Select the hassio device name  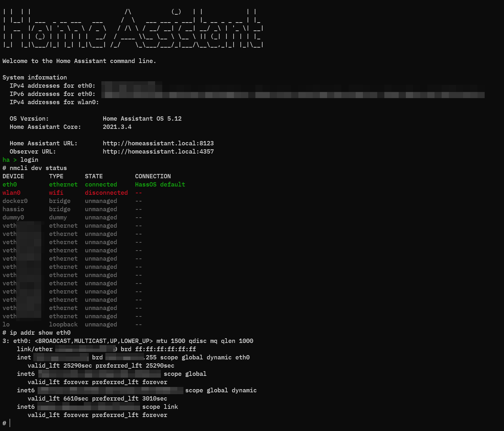pyautogui.click(x=13, y=209)
